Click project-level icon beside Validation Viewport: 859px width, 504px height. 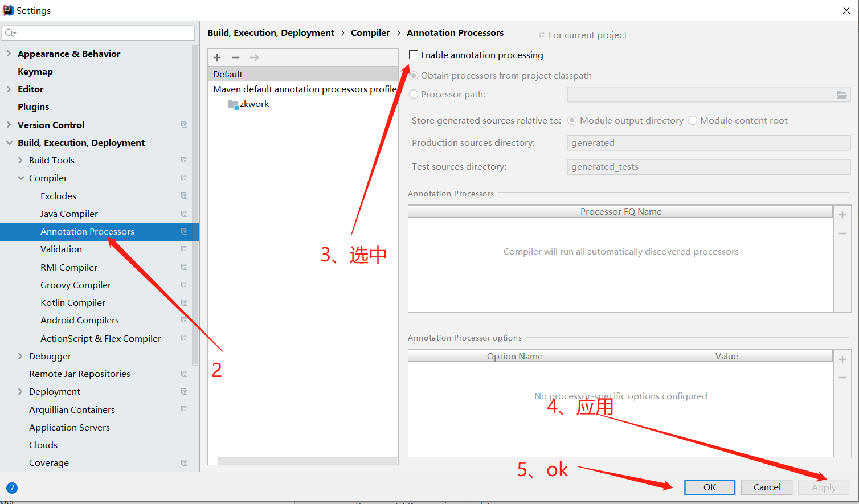click(184, 249)
